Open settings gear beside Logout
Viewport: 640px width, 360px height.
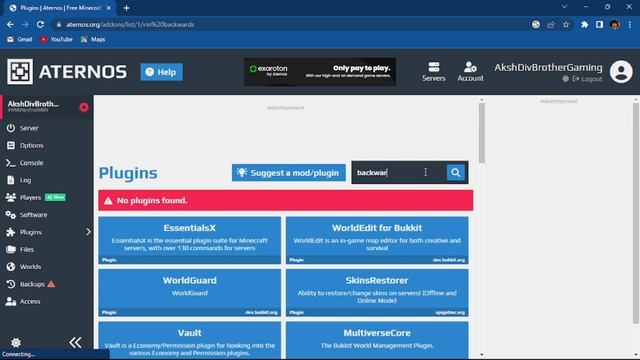[x=565, y=79]
